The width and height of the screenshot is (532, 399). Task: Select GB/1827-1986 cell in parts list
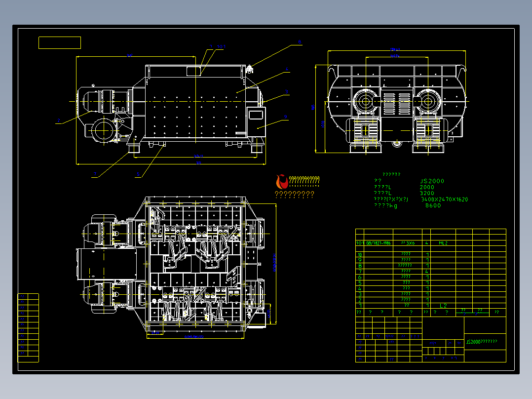[379, 243]
